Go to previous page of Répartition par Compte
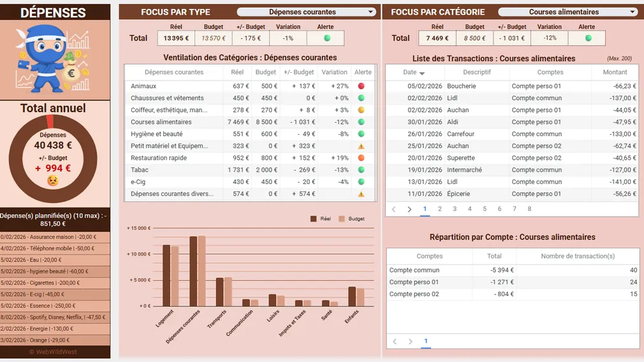 (395, 342)
